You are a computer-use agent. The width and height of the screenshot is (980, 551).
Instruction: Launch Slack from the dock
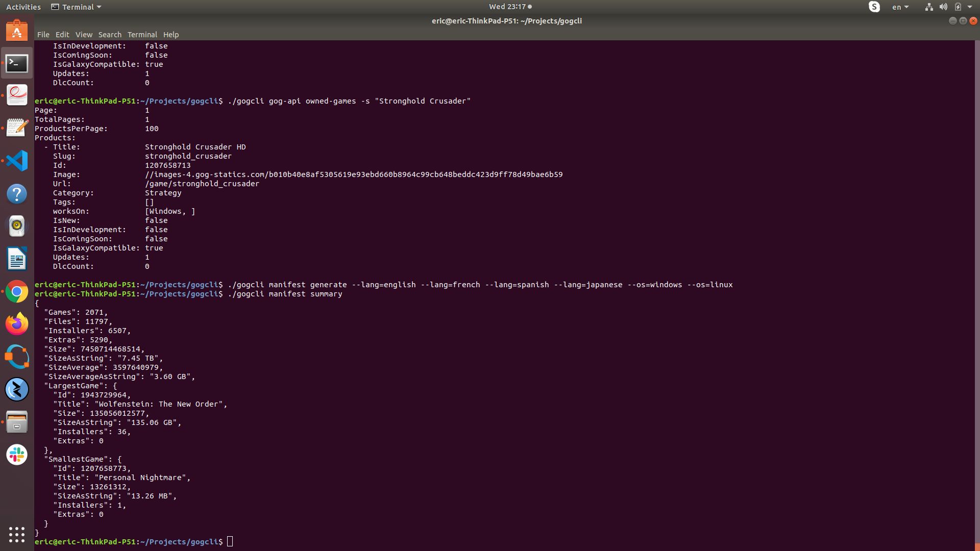[x=17, y=455]
